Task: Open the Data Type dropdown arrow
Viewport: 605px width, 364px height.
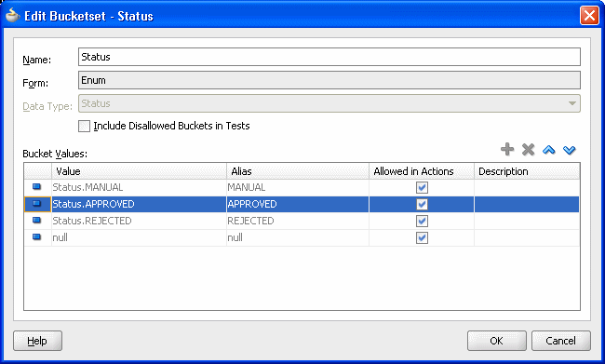Action: [571, 103]
